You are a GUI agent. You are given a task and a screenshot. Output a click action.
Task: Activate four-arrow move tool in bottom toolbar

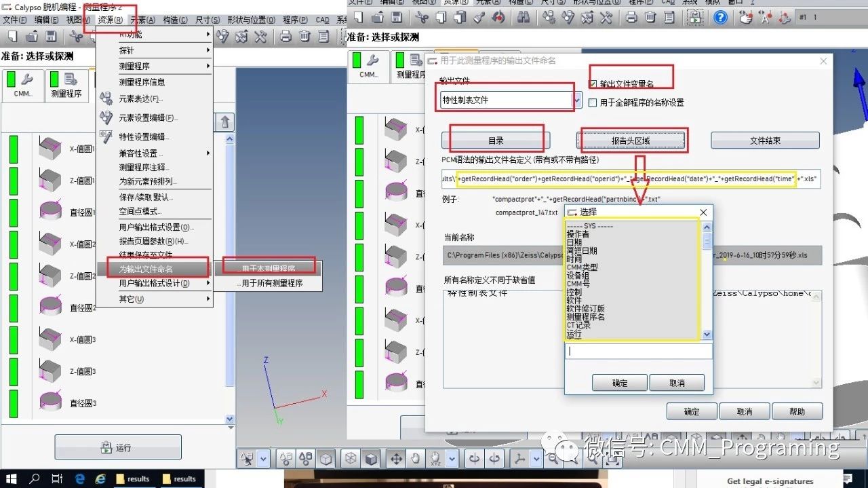pyautogui.click(x=395, y=459)
